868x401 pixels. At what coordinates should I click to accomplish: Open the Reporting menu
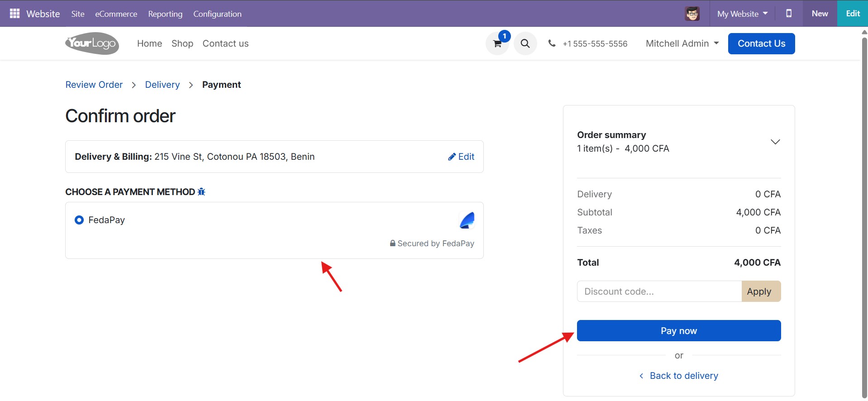tap(165, 14)
